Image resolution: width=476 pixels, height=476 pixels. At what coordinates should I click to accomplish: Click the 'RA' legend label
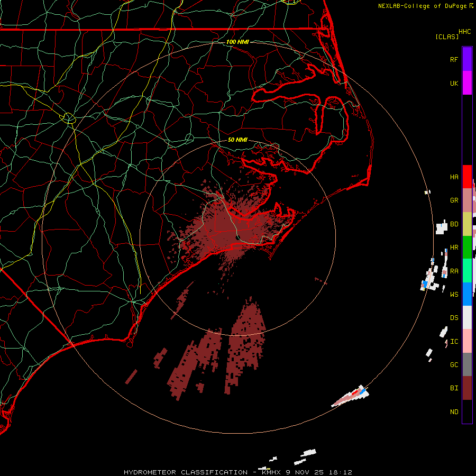454,271
